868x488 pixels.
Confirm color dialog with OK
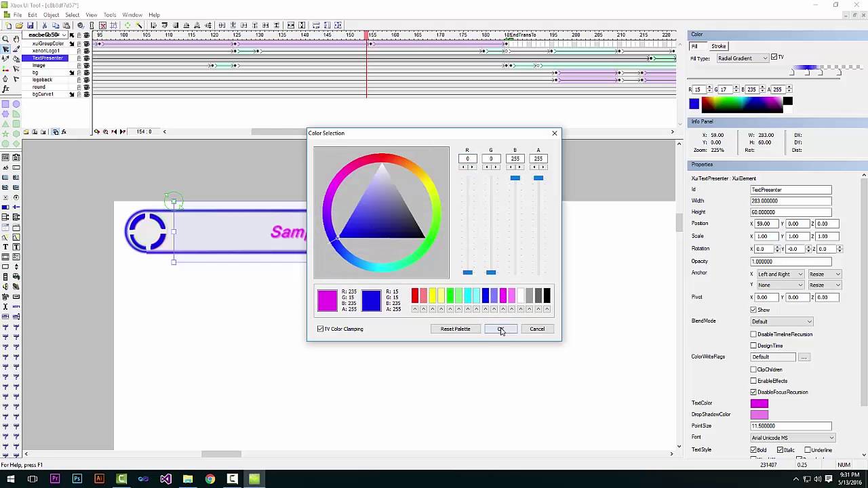(x=501, y=329)
